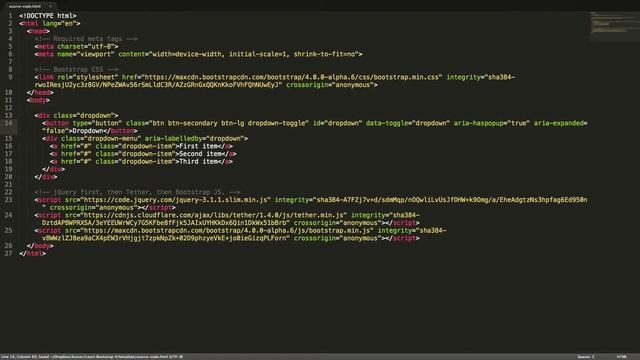Click the aria-labelledby="dropdown" attribute
640x360 pixels.
coord(195,138)
